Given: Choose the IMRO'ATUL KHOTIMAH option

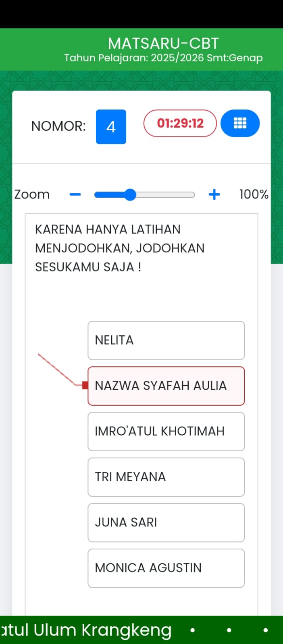Looking at the screenshot, I should (166, 431).
